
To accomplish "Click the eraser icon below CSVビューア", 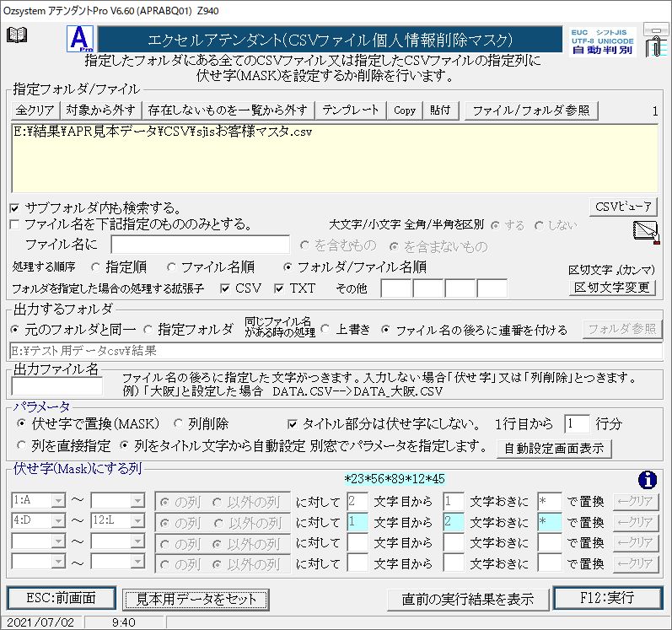I will [646, 232].
